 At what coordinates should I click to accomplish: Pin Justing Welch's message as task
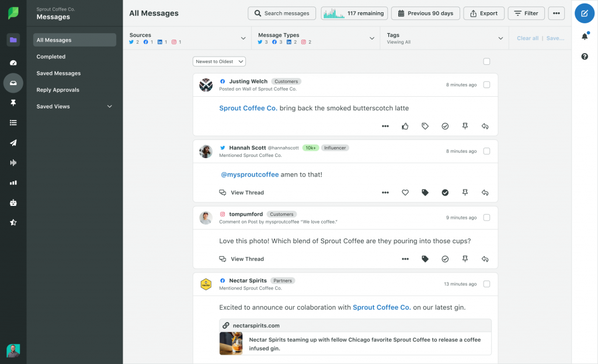465,126
